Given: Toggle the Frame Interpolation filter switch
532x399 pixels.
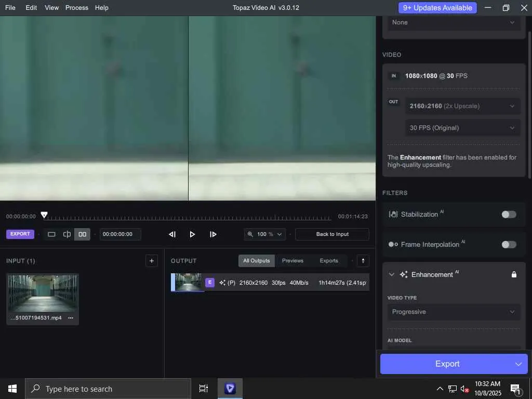Looking at the screenshot, I should point(509,245).
